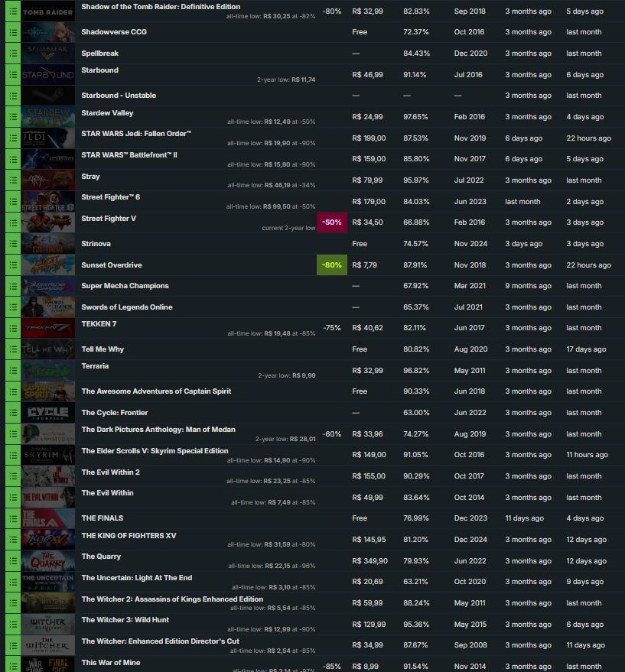
Task: Click the Witcher 3 game thumbnail
Action: [48, 624]
